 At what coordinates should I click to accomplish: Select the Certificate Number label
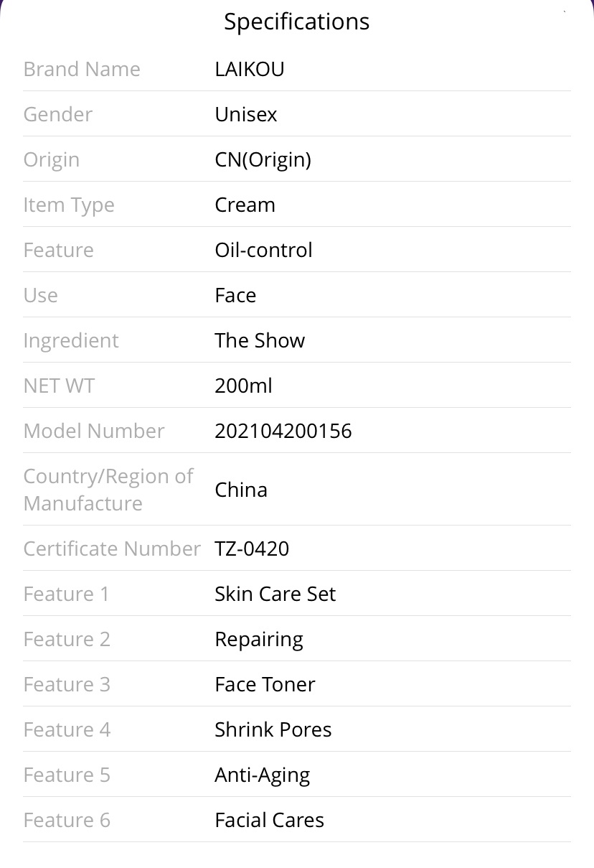click(x=112, y=549)
